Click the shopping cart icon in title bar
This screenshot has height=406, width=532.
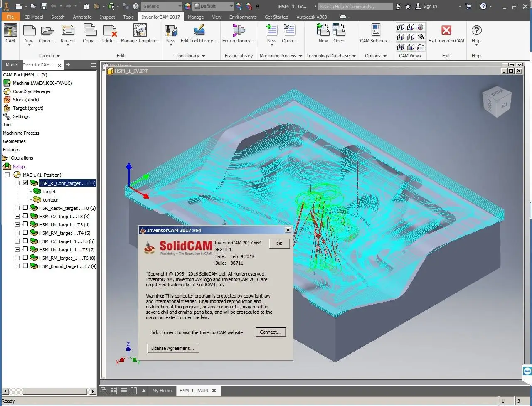pos(469,6)
